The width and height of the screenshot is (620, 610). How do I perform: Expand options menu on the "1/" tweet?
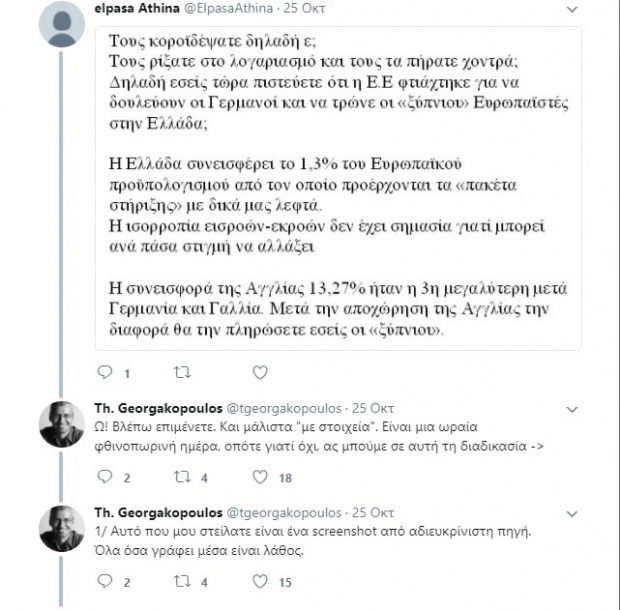(x=571, y=513)
